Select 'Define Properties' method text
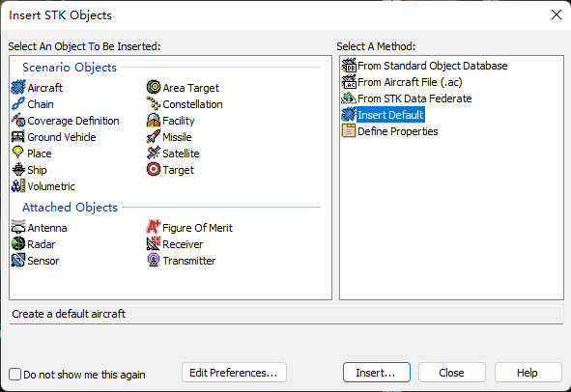Image resolution: width=571 pixels, height=392 pixels. pos(398,131)
